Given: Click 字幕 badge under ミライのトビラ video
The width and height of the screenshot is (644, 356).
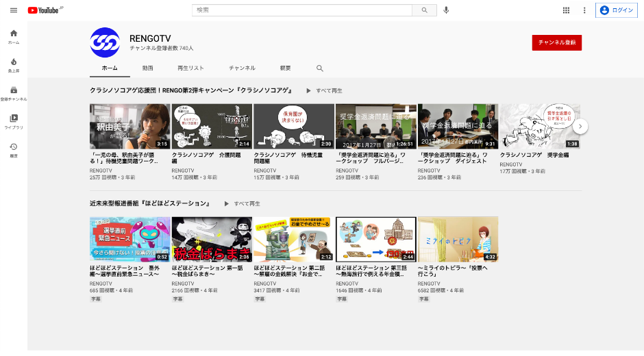Looking at the screenshot, I should click(x=424, y=299).
